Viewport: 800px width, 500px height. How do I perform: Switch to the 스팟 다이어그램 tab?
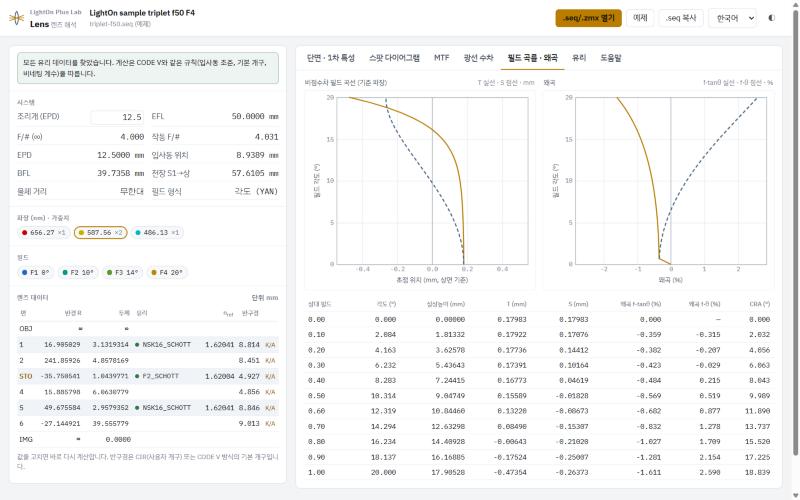[x=394, y=58]
